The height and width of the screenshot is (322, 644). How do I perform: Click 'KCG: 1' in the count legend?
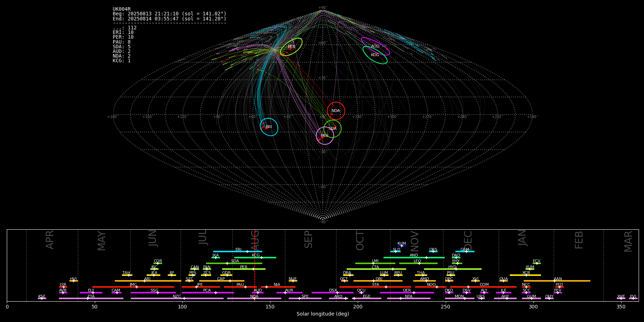[x=122, y=61]
